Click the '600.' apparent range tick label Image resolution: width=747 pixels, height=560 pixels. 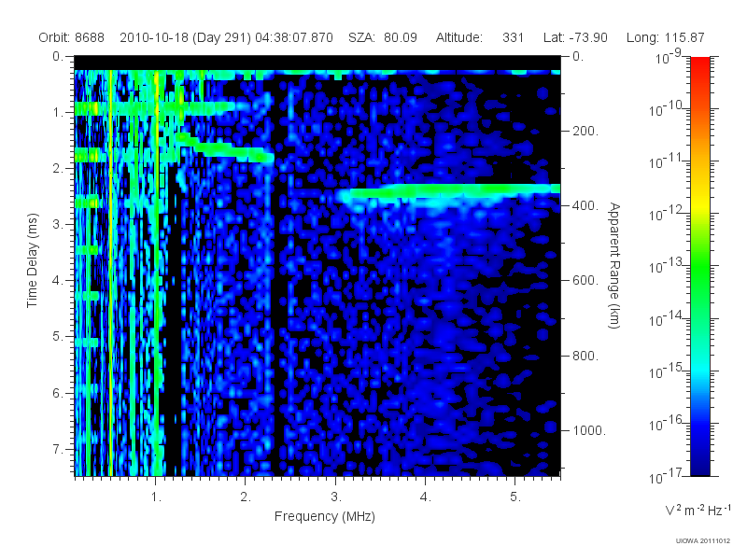point(585,281)
